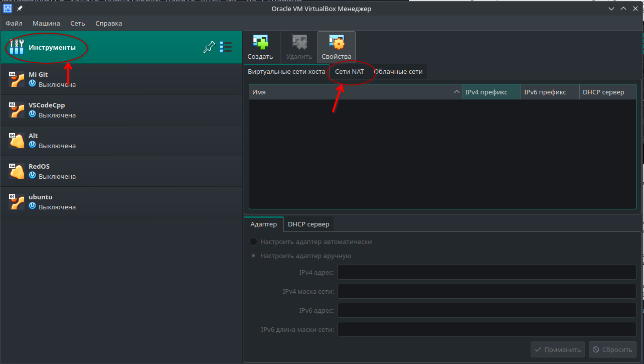Select configure adapter manually radio button
The width and height of the screenshot is (644, 364).
[x=254, y=256]
